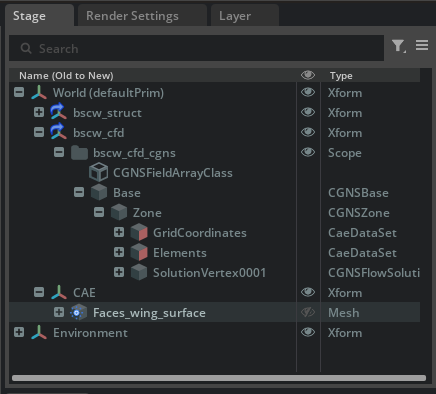Focus the Search input field
436x394 pixels.
196,48
